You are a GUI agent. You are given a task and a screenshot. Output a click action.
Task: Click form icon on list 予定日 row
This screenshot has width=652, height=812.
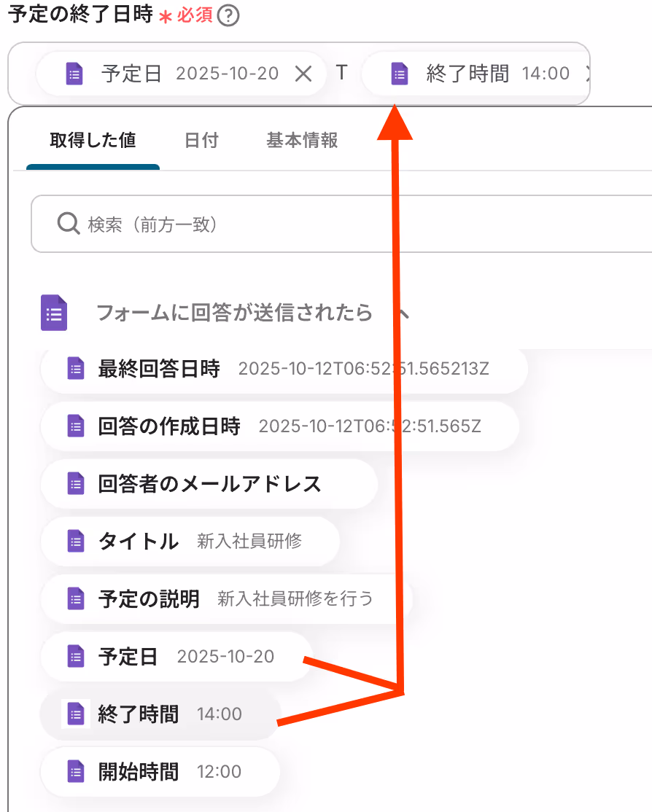tap(76, 657)
